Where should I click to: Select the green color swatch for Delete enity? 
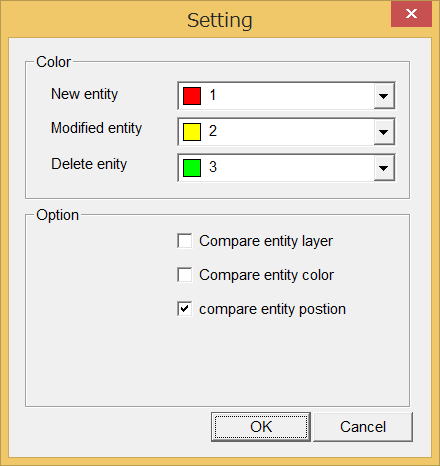click(192, 168)
